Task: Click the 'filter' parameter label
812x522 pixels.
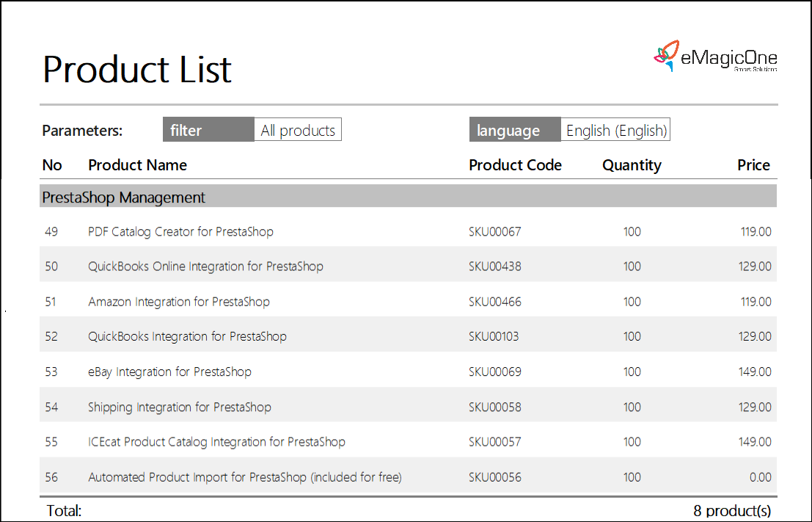Action: coord(208,130)
